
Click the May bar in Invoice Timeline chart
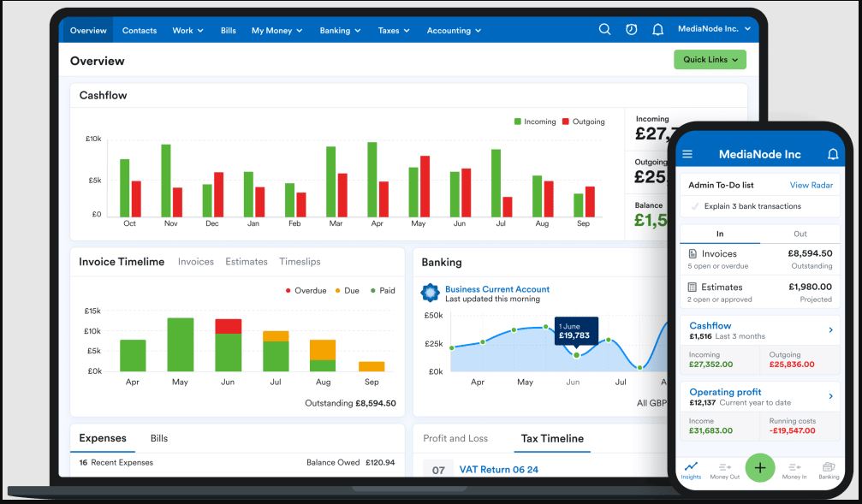[181, 345]
